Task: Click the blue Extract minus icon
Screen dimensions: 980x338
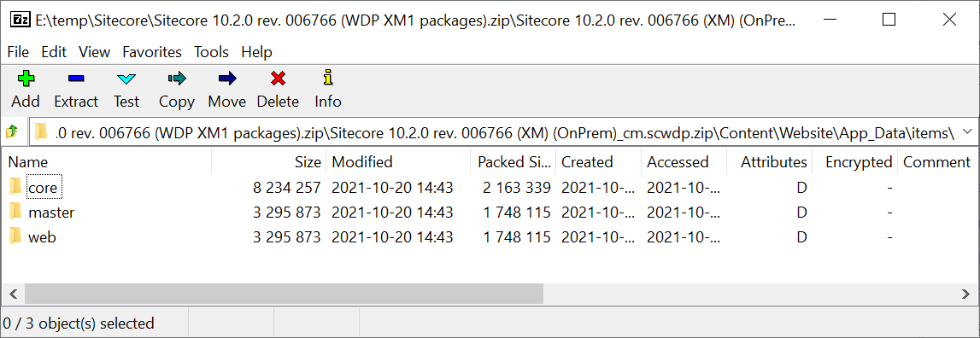Action: point(76,78)
